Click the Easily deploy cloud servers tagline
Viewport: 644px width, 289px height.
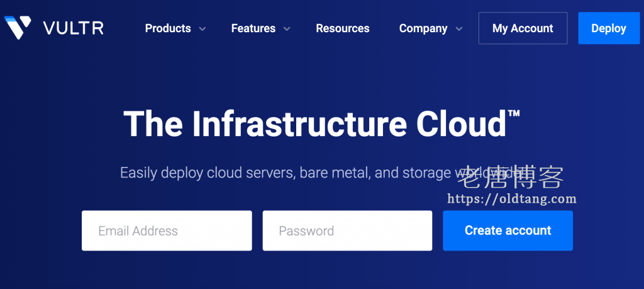277,173
